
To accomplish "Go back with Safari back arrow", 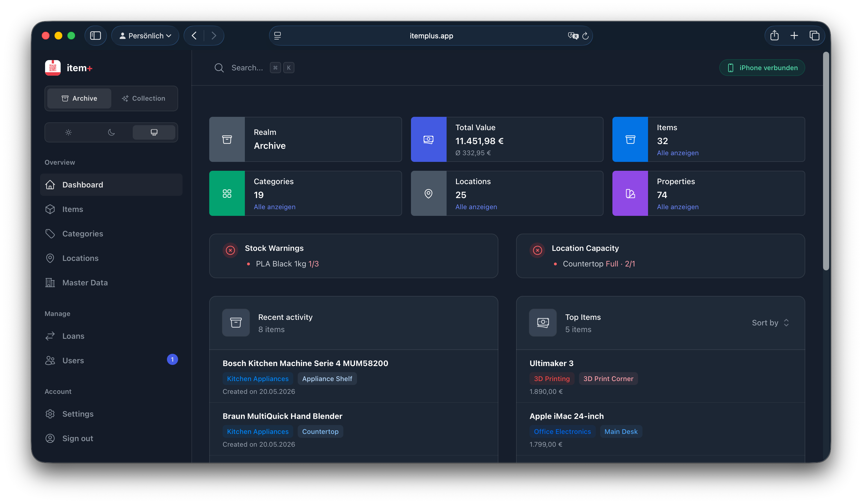I will 194,36.
